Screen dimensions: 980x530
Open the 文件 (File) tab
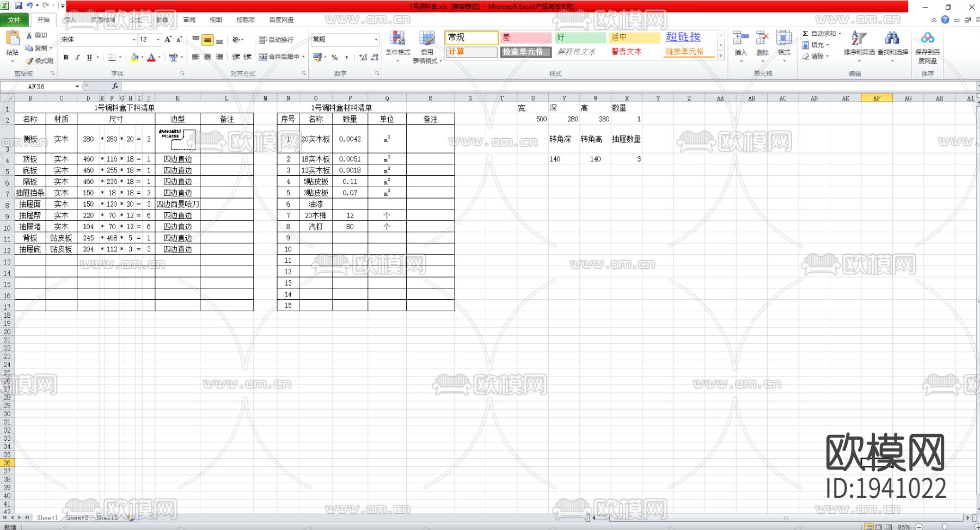pos(15,20)
